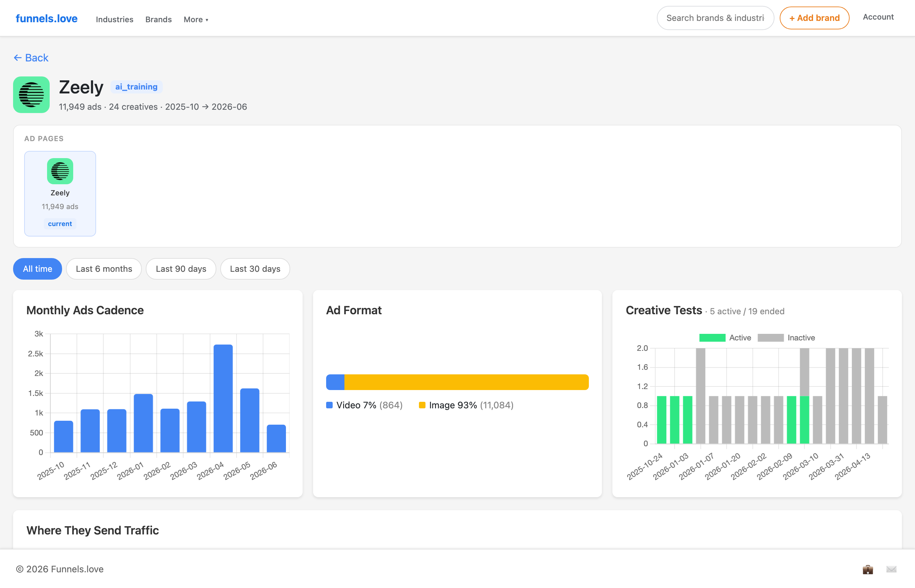The height and width of the screenshot is (588, 915).
Task: Click the briefcase icon in footer
Action: click(868, 569)
